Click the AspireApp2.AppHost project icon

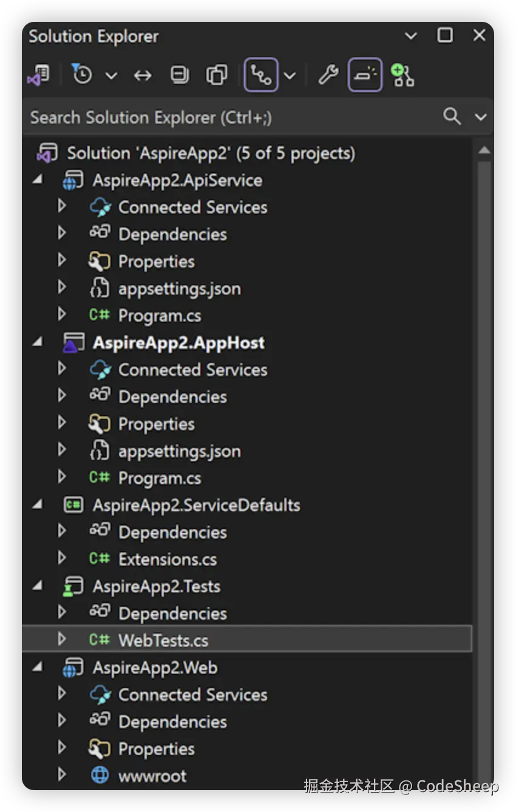pyautogui.click(x=74, y=343)
